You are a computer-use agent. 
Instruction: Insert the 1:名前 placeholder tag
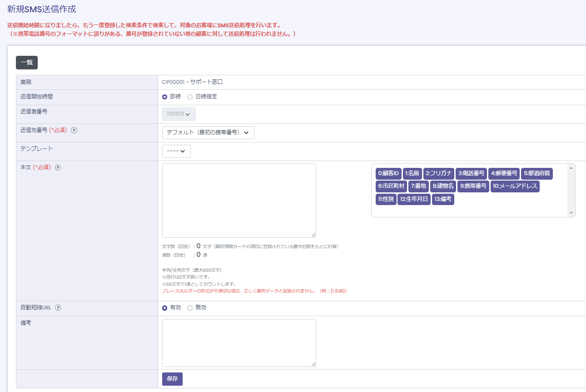tap(412, 173)
